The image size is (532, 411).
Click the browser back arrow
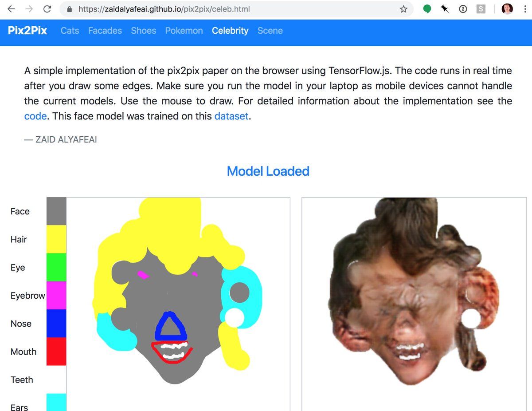click(12, 9)
